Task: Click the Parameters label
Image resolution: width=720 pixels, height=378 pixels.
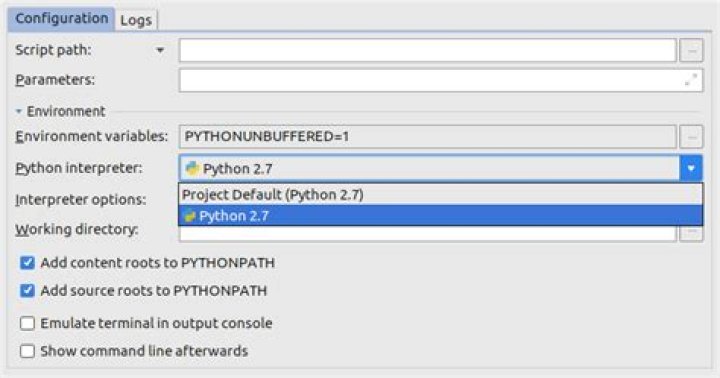Action: [x=55, y=80]
